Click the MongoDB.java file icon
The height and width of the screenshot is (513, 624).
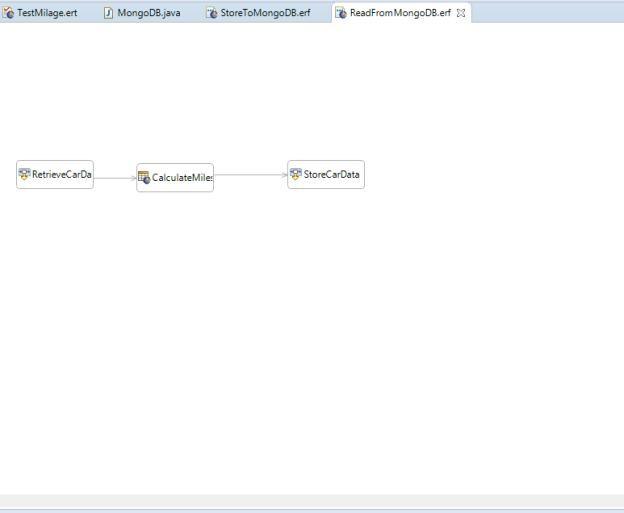(x=108, y=13)
